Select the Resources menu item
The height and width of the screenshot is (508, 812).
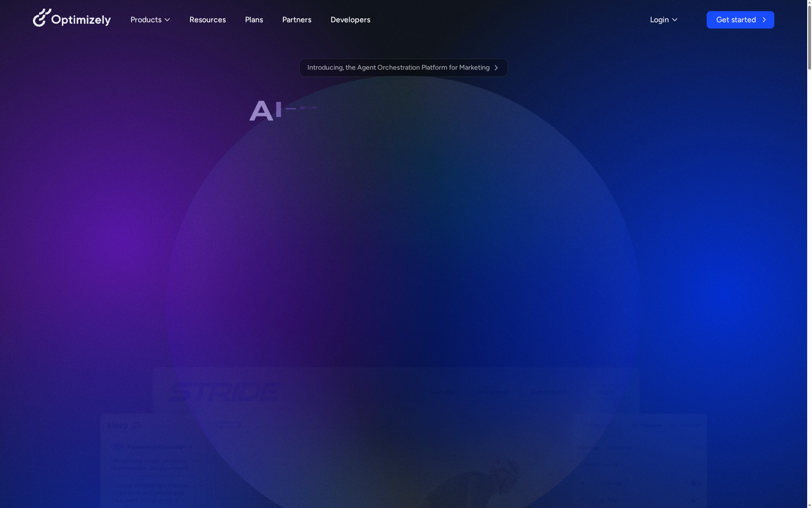coord(207,20)
